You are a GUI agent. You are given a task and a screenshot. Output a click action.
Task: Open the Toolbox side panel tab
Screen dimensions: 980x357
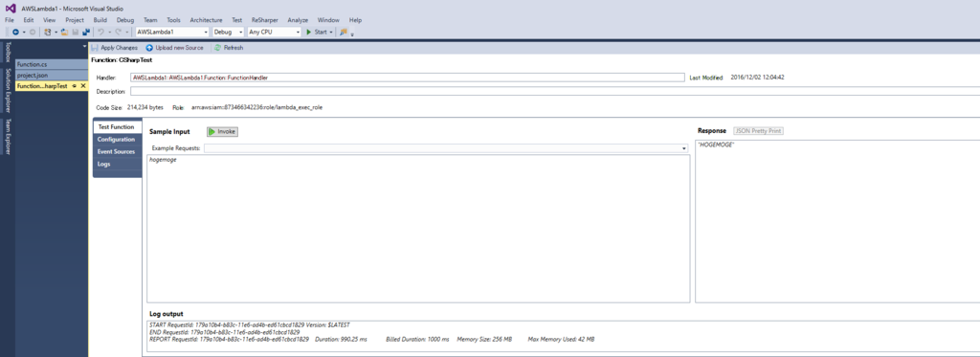(x=8, y=53)
